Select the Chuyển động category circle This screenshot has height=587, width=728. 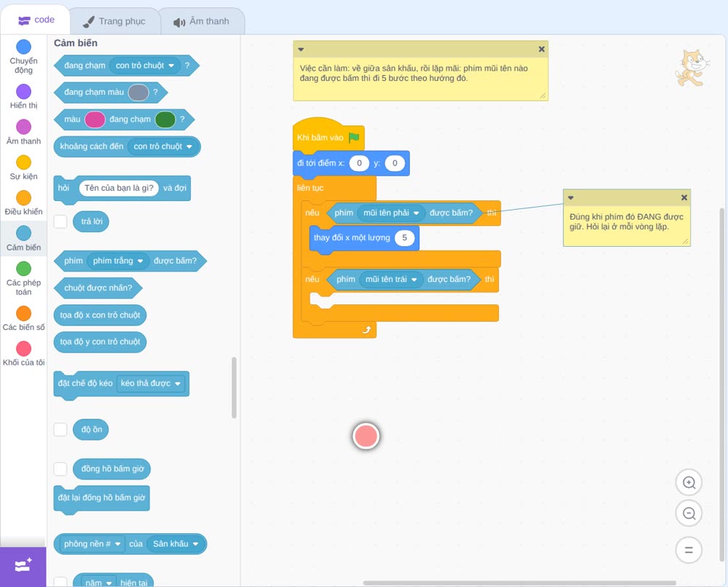coord(24,47)
